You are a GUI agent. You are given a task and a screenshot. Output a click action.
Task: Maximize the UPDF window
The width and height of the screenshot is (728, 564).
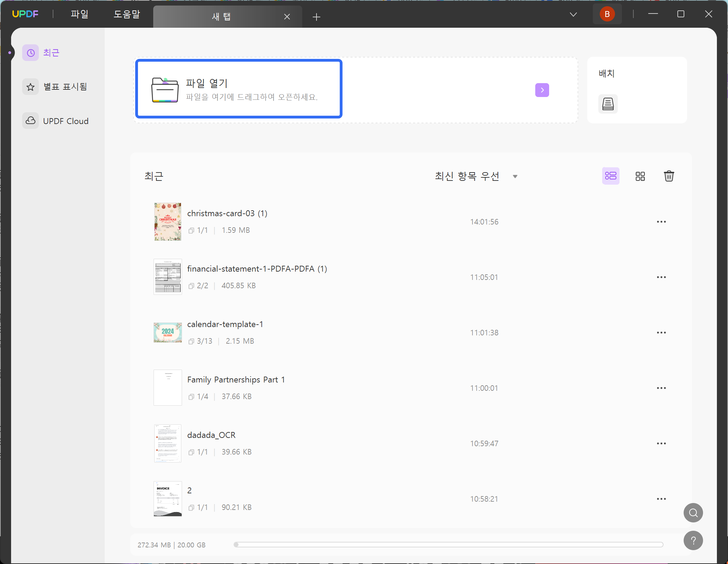coord(681,14)
